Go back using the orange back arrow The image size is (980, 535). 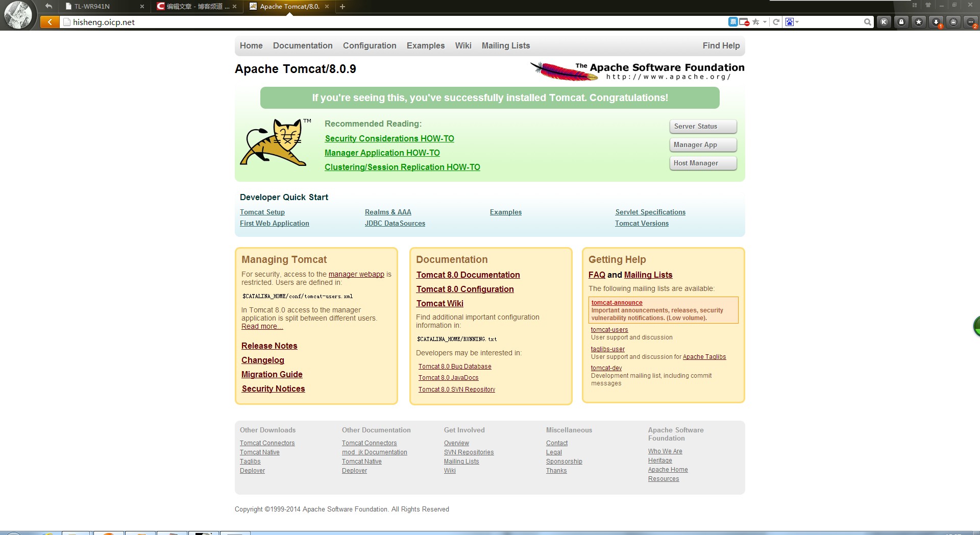50,22
